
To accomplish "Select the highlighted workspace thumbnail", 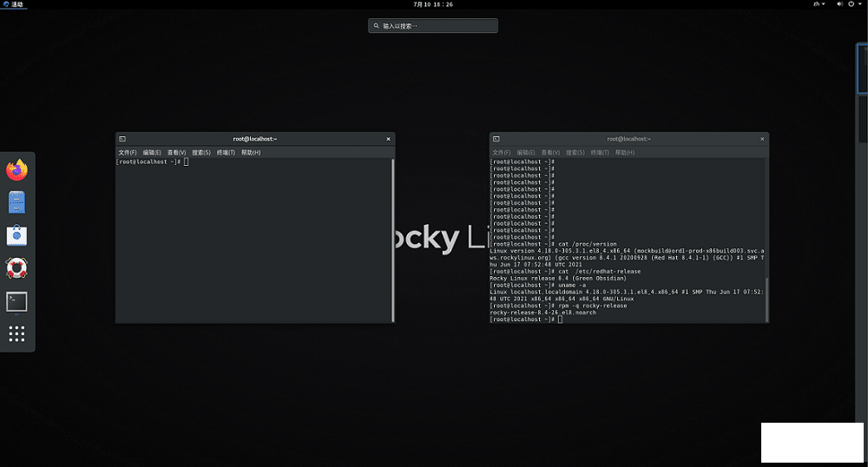I will (863, 69).
